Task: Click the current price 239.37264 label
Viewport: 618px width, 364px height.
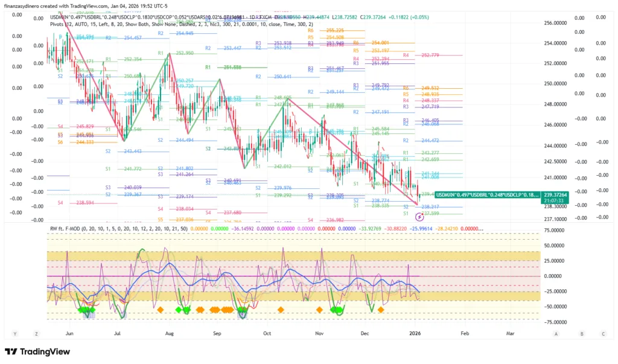Action: pos(555,194)
